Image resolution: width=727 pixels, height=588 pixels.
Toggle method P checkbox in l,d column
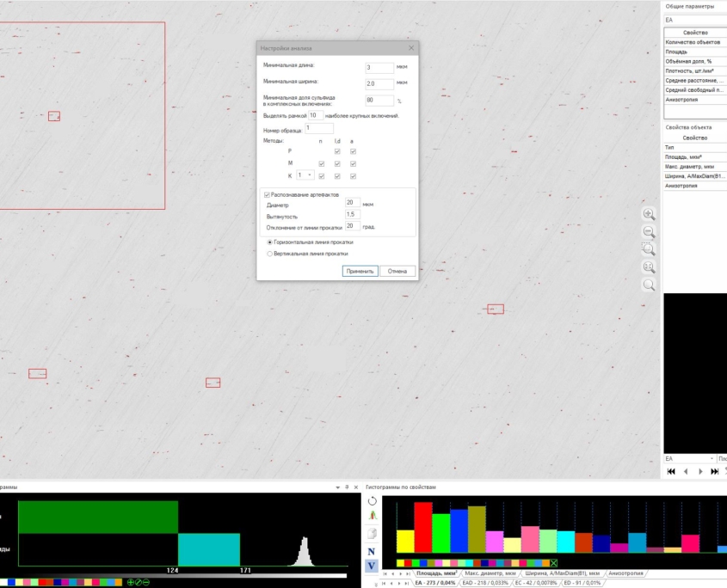[x=337, y=151]
